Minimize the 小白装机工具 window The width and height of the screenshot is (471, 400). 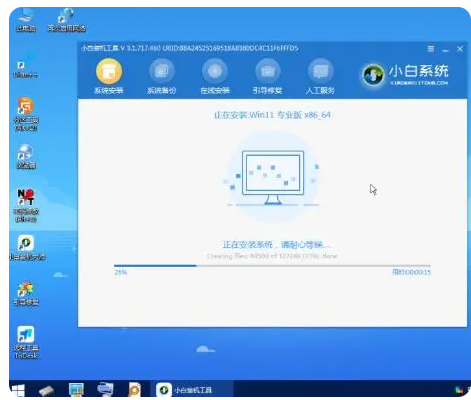[x=445, y=50]
